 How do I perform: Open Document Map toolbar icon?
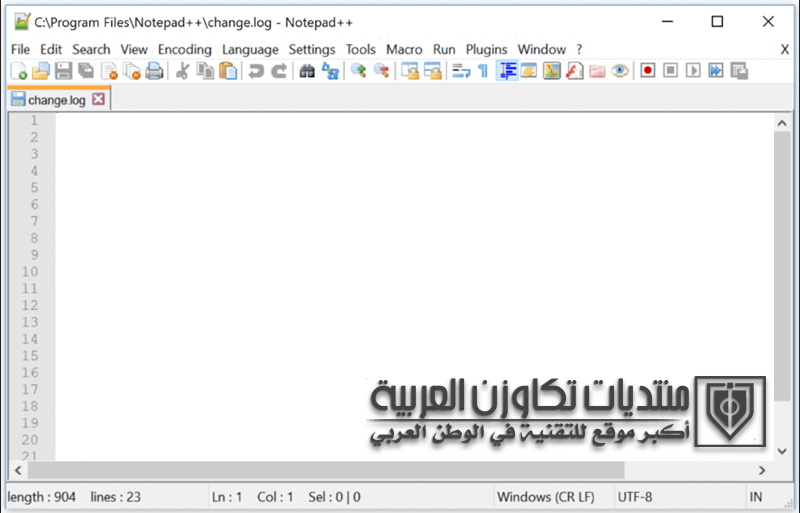point(552,71)
